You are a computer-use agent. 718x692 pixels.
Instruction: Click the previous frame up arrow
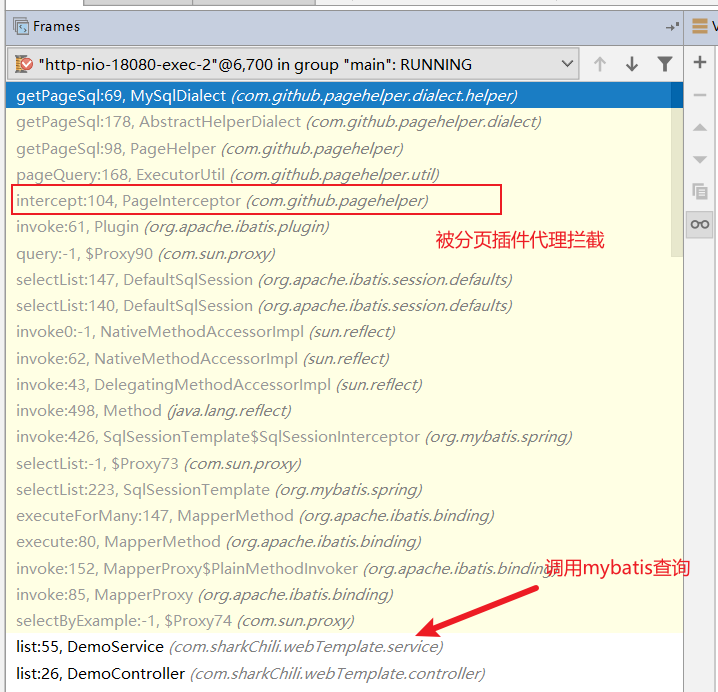600,64
